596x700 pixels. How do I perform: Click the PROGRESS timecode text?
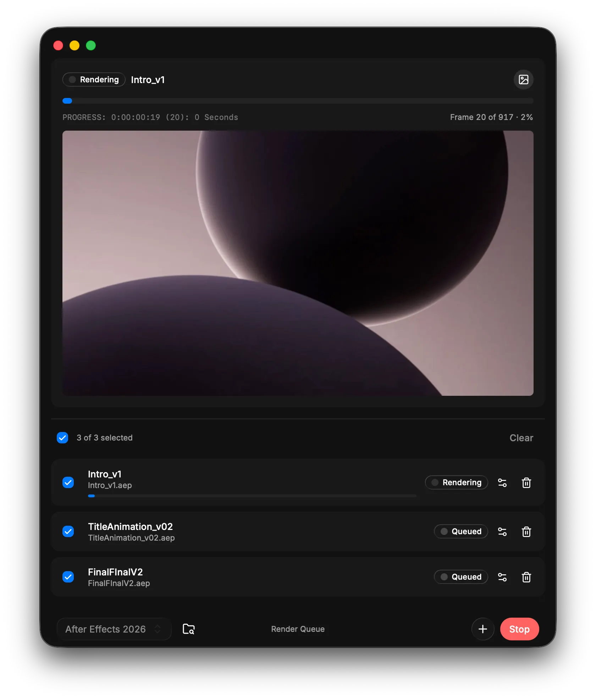[x=150, y=117]
